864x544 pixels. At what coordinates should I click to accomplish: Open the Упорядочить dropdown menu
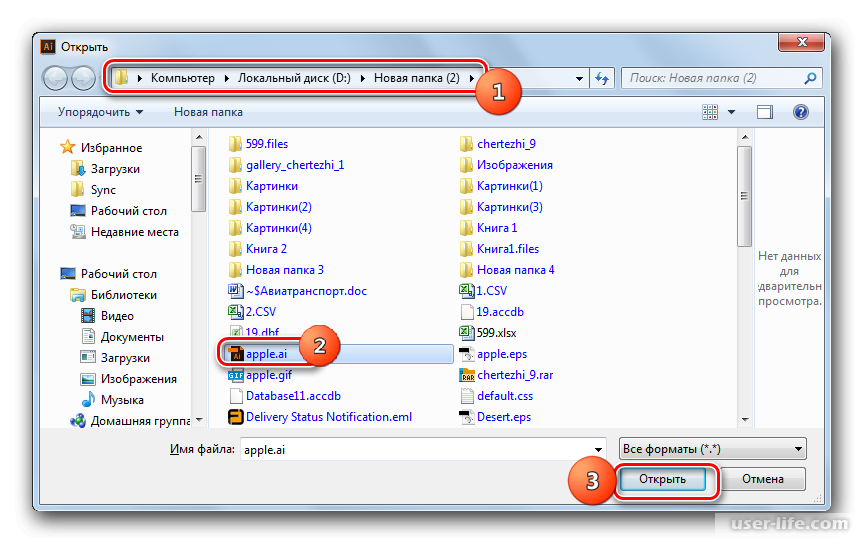click(100, 112)
